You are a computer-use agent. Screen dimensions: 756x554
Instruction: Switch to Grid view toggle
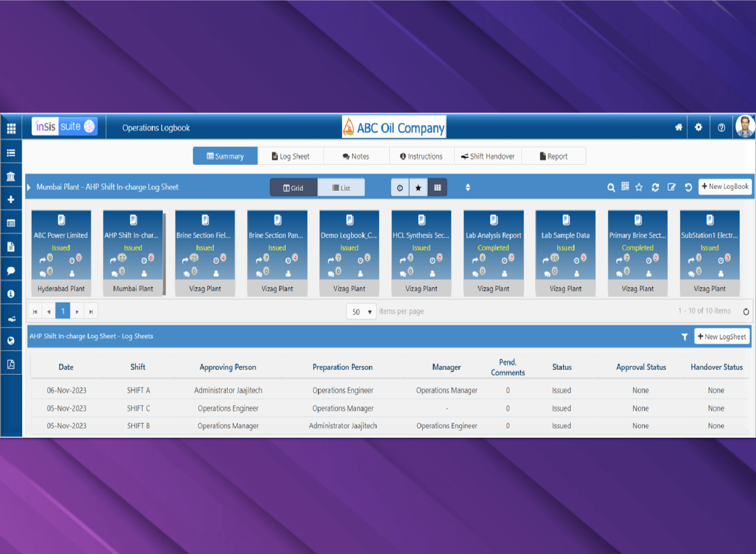coord(293,188)
